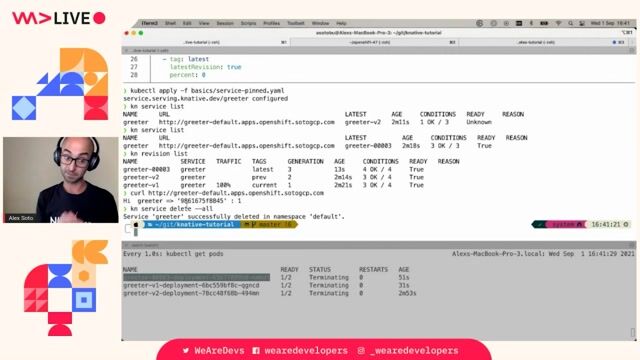Image resolution: width=640 pixels, height=360 pixels.
Task: Open the Edit menu in menu bar
Action: (x=187, y=23)
